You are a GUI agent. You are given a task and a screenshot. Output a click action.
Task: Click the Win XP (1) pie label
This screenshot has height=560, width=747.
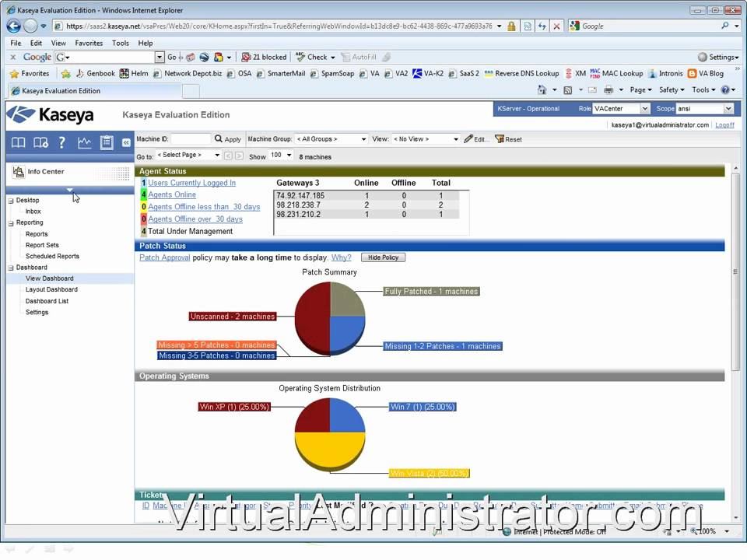point(234,407)
